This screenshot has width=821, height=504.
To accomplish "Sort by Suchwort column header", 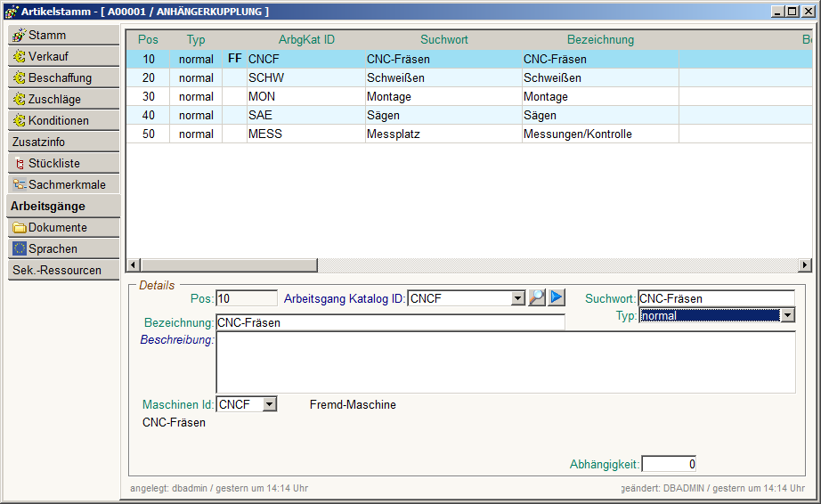I will coord(444,40).
